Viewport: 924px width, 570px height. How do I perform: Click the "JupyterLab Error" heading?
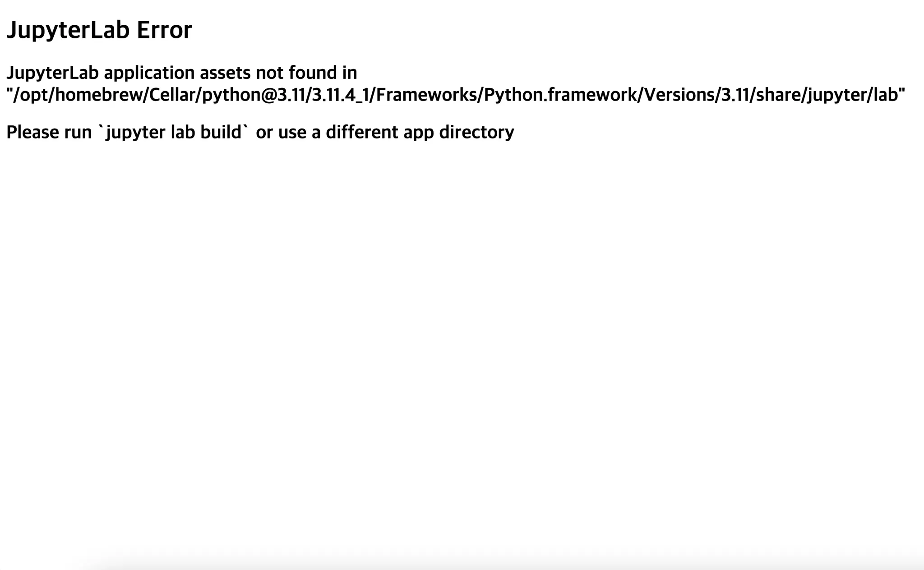pos(99,30)
